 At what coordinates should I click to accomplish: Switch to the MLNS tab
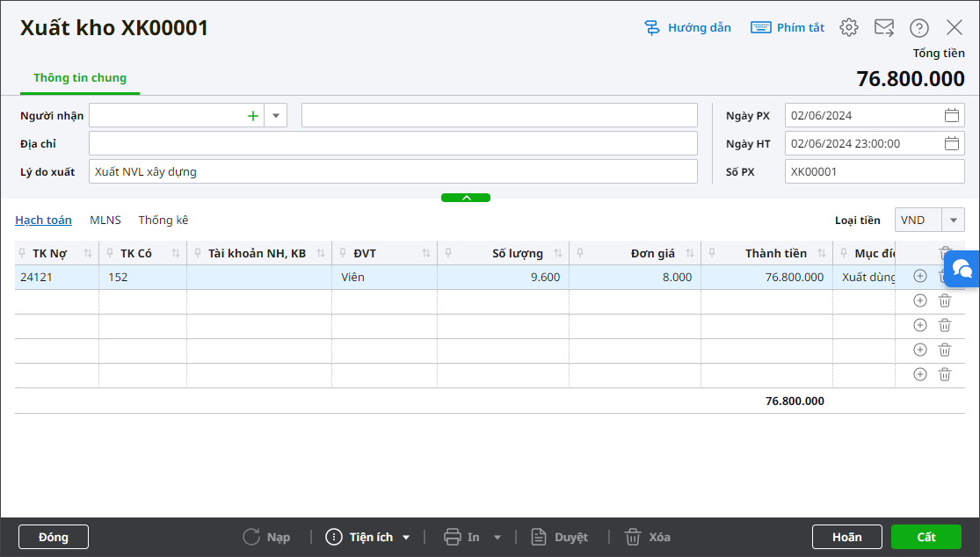pos(105,220)
